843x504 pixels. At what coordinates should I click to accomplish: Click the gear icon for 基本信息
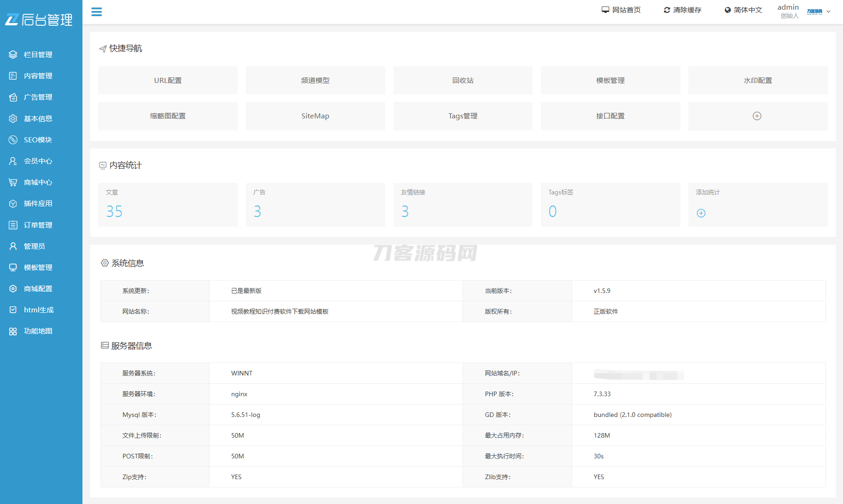[x=13, y=119]
